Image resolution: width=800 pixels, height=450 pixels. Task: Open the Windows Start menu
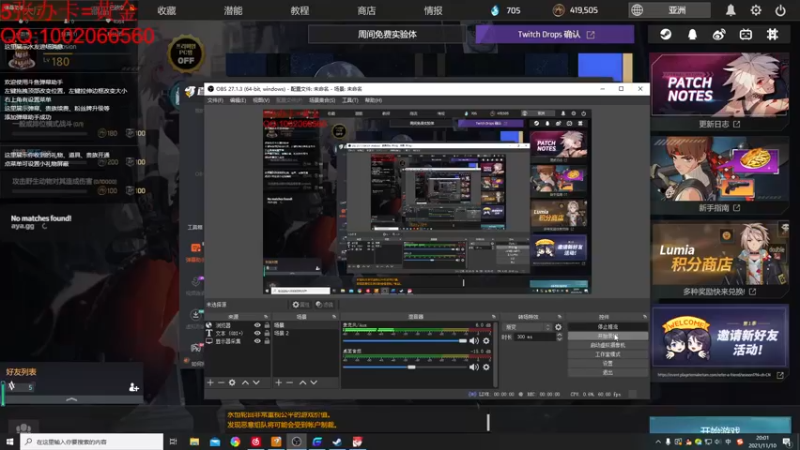click(x=10, y=441)
